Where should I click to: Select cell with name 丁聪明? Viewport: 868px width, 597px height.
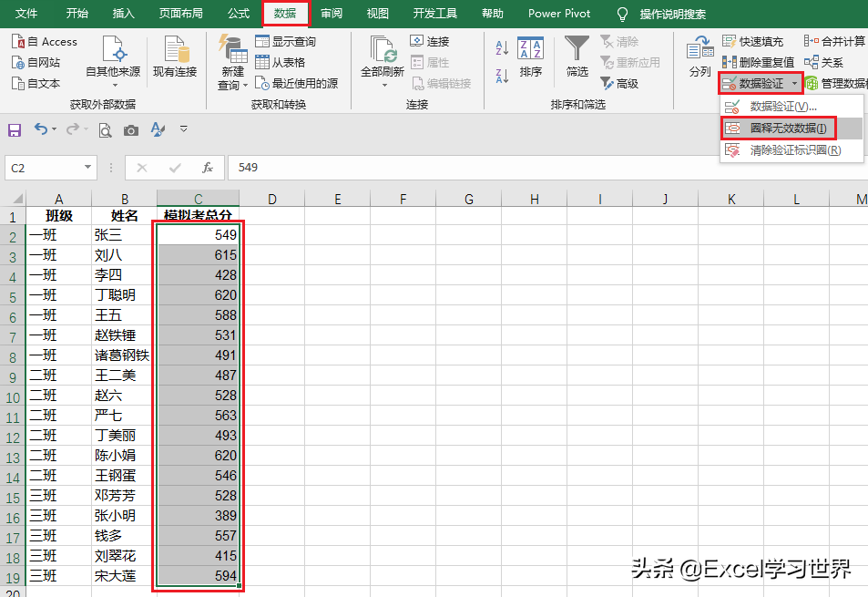point(124,294)
